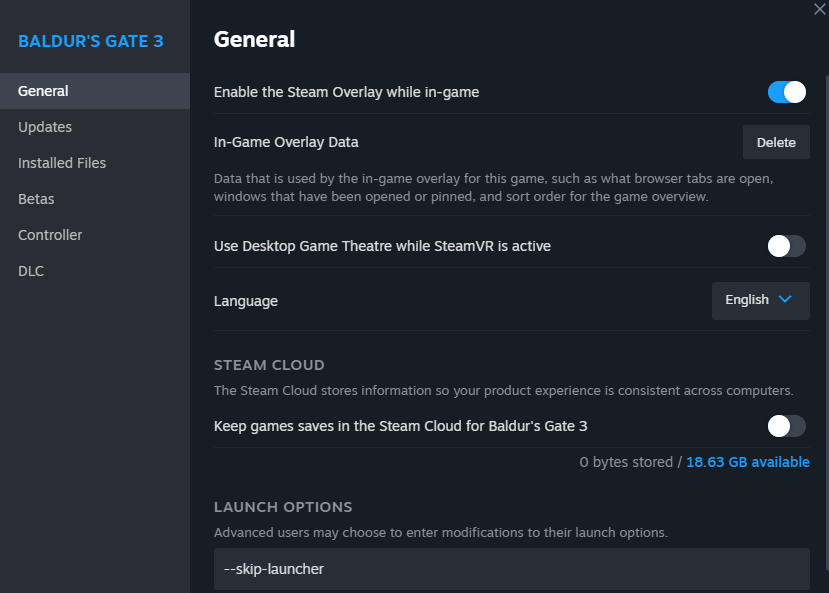Click the launch options text field
Viewport: 829px width, 593px height.
pos(511,569)
